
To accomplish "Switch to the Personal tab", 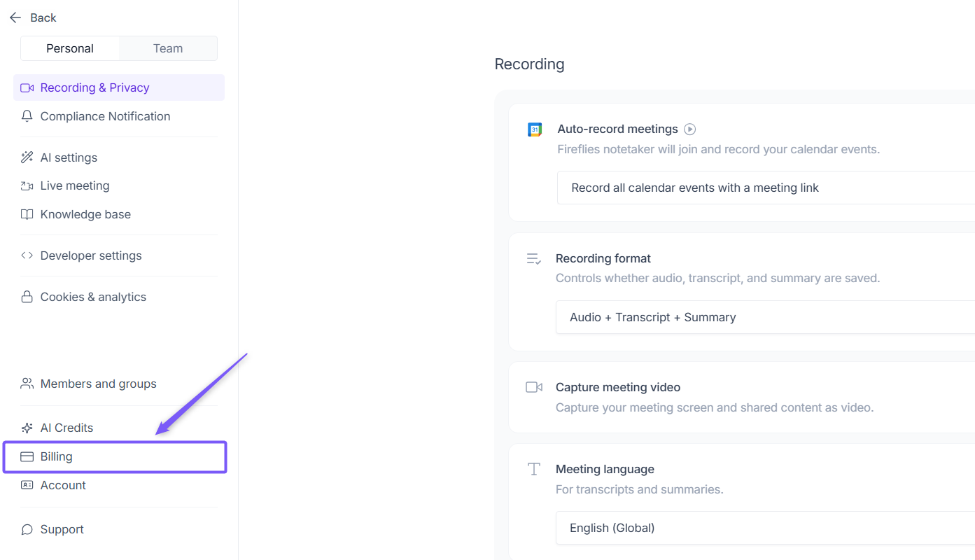I will point(70,48).
